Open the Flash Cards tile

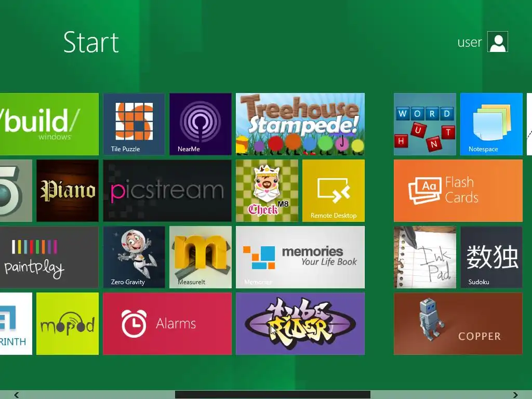pos(458,191)
